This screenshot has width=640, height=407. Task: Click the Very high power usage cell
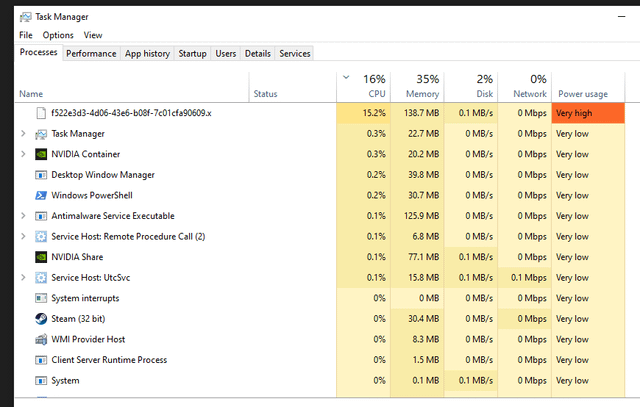[x=588, y=113]
